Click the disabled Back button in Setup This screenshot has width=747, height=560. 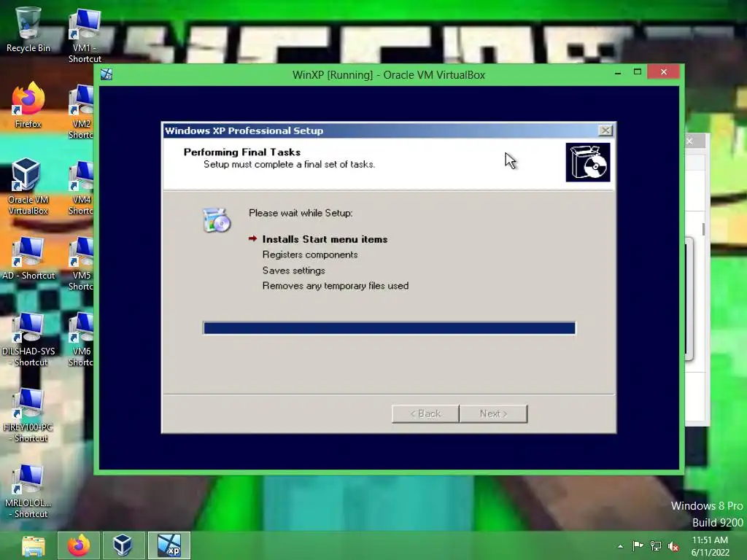coord(425,414)
